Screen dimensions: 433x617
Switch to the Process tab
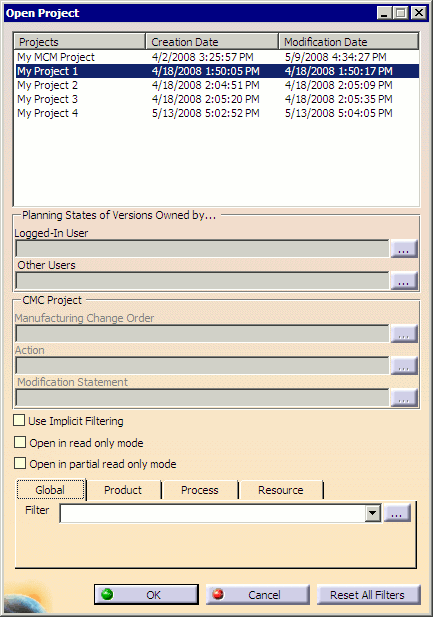click(x=200, y=490)
